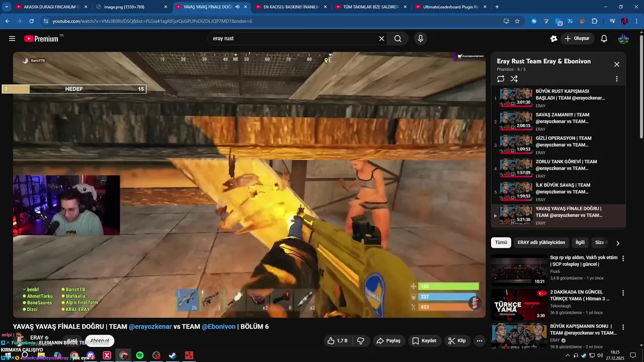Reload the current page

coord(31,21)
